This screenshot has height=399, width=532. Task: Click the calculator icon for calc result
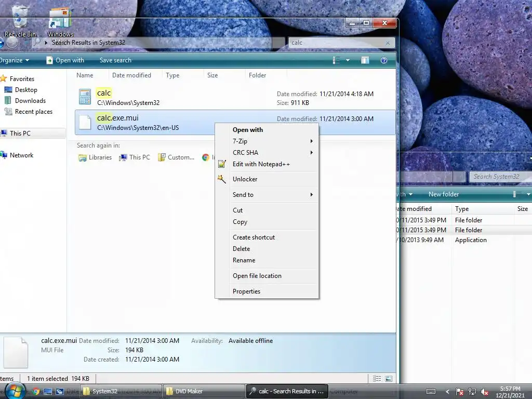click(85, 97)
